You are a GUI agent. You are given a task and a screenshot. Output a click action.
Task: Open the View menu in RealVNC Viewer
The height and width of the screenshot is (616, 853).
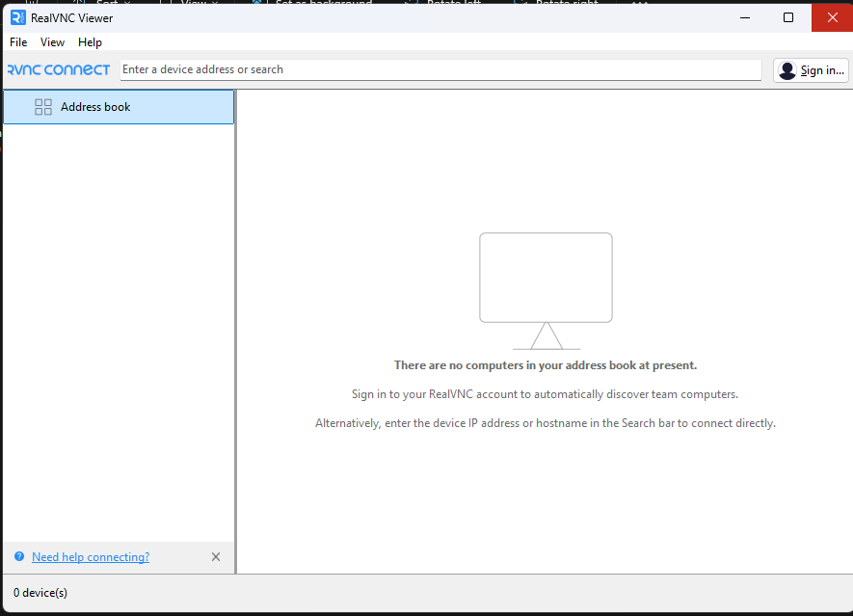point(52,41)
